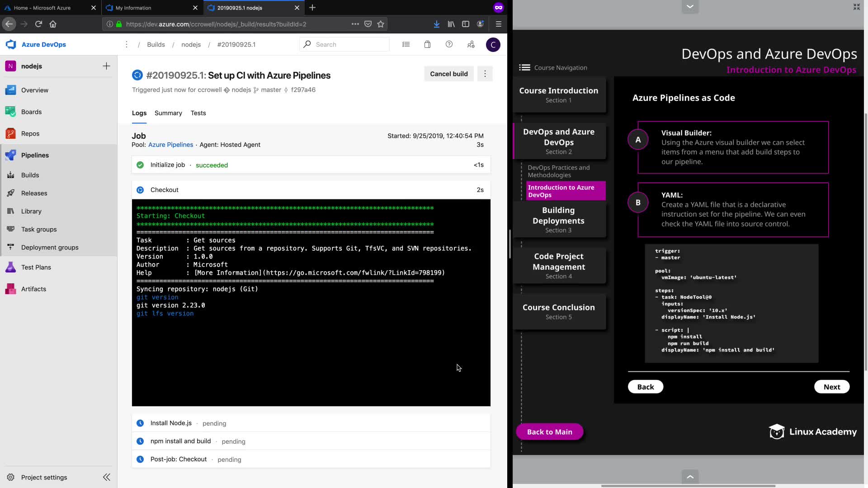868x488 pixels.
Task: Open the Azure Pipelines pool link
Action: [x=170, y=145]
